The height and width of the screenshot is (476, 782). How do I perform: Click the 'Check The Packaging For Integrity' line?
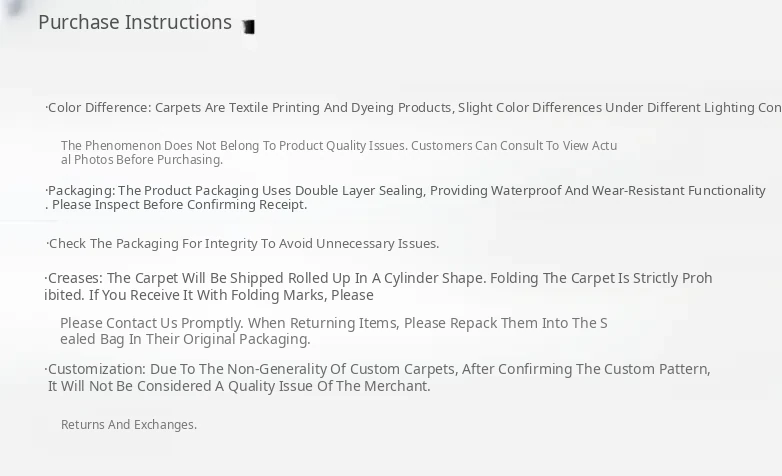[x=244, y=244]
